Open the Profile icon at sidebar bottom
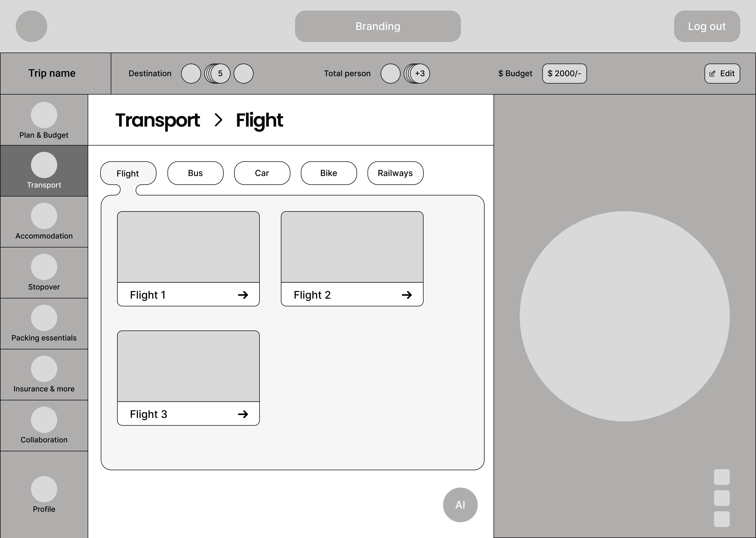The width and height of the screenshot is (756, 538). tap(44, 489)
